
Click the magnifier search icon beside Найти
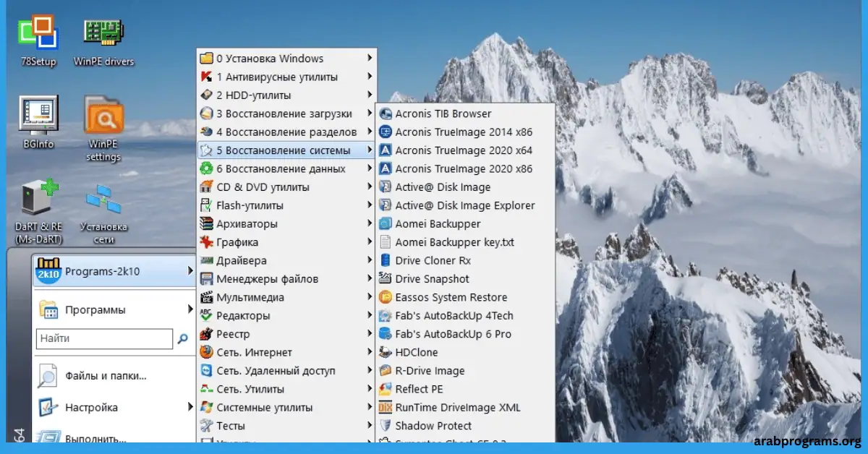point(183,338)
